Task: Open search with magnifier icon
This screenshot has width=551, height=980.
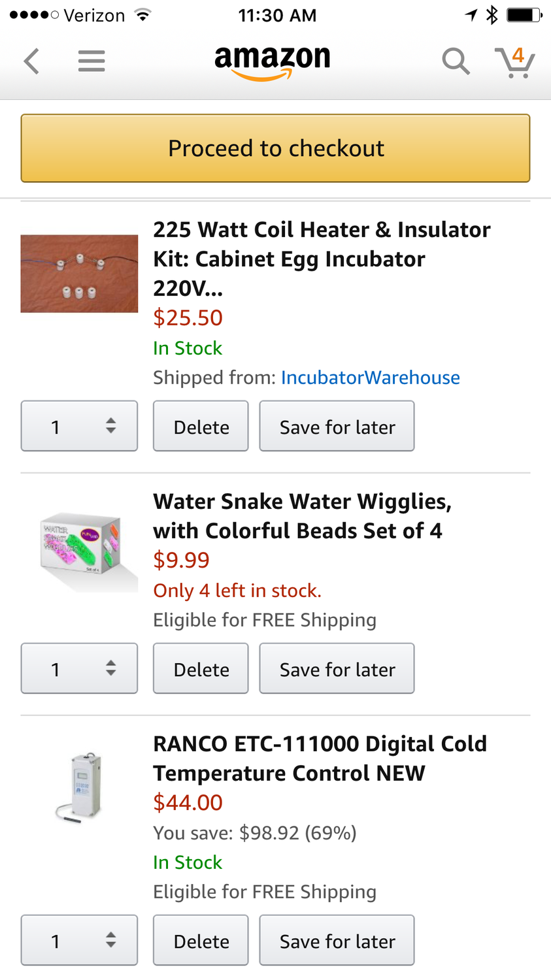Action: (456, 61)
